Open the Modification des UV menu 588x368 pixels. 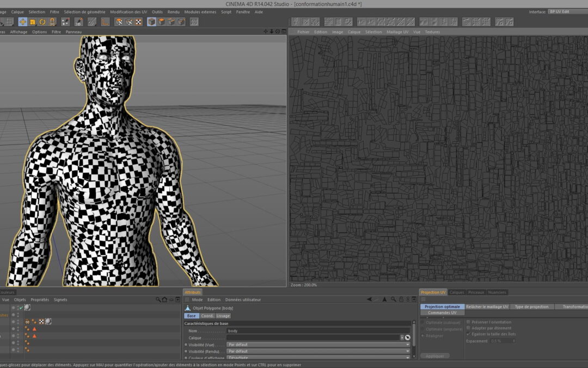pyautogui.click(x=128, y=11)
